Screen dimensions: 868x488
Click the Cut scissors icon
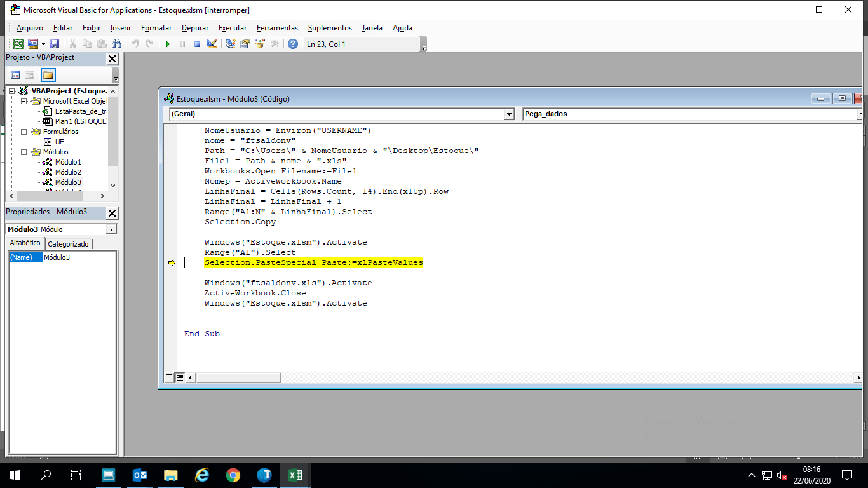click(x=73, y=44)
